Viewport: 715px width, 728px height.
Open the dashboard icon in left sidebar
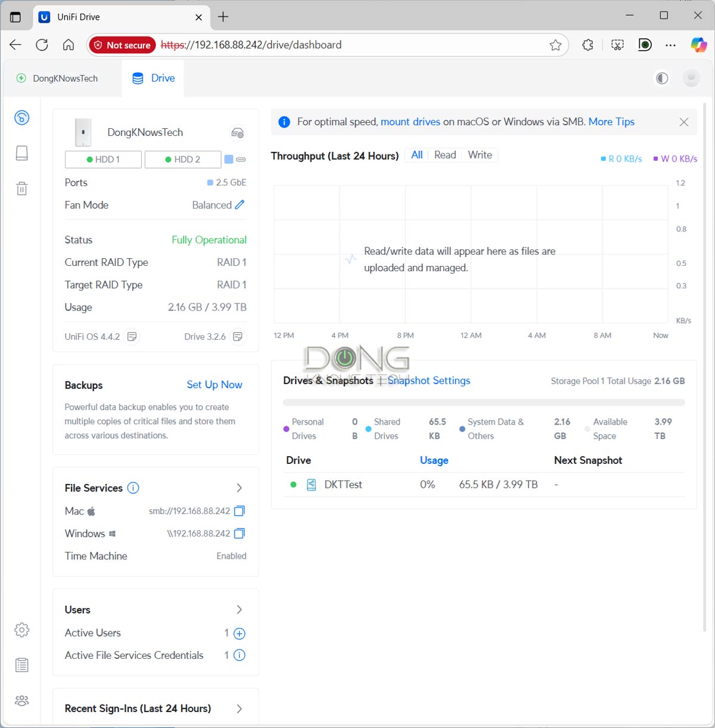(22, 117)
